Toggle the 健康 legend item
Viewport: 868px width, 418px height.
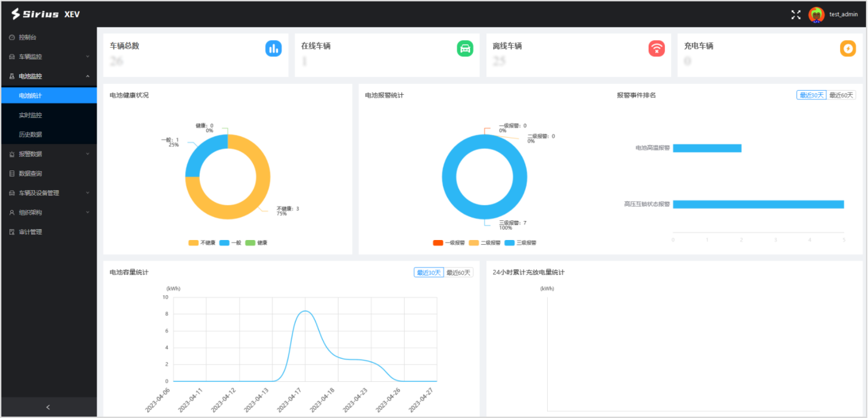pyautogui.click(x=256, y=243)
